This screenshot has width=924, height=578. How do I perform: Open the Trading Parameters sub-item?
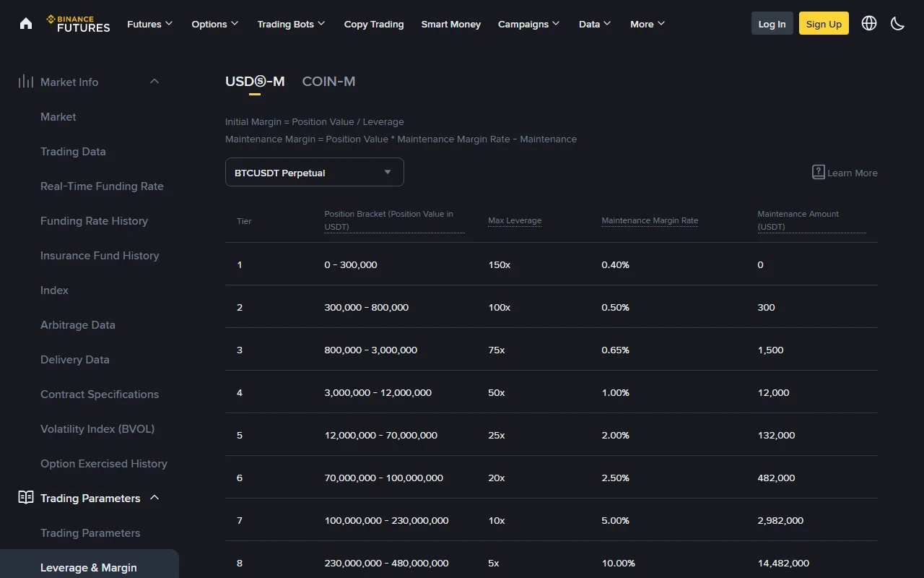90,532
